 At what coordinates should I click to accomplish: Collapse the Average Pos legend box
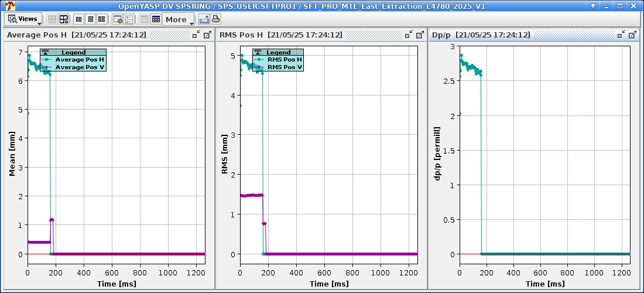click(x=45, y=53)
